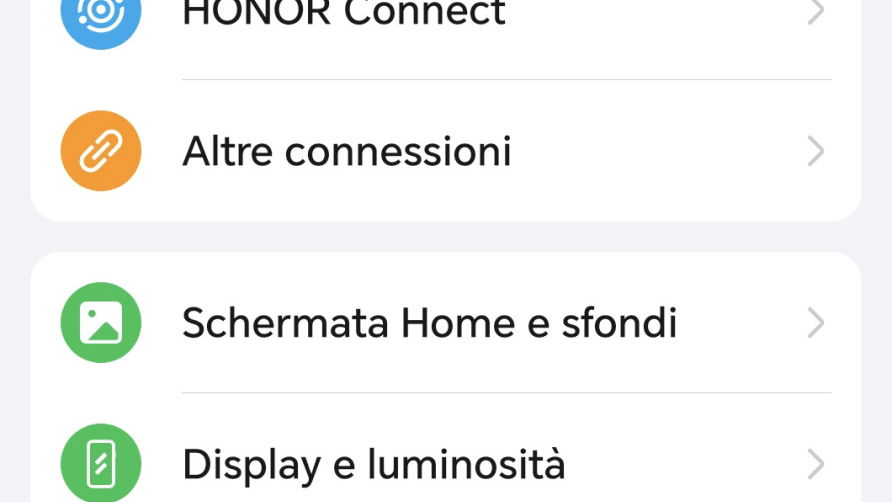Tap blank space in Display e luminosità row
Viewport: 892px width, 502px height.
click(x=690, y=465)
